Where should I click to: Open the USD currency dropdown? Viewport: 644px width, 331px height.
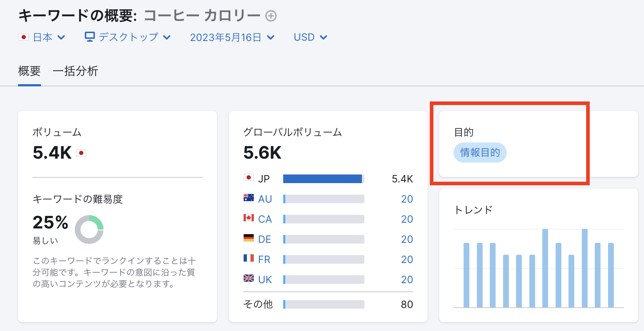click(310, 37)
